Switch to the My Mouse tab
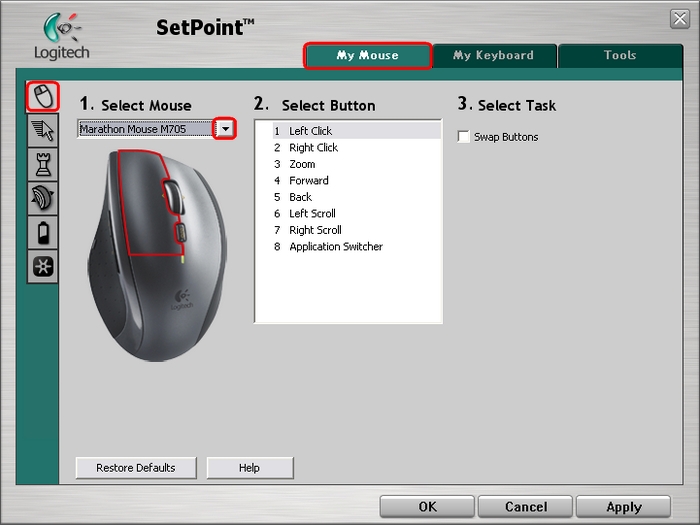Image resolution: width=700 pixels, height=525 pixels. tap(367, 55)
